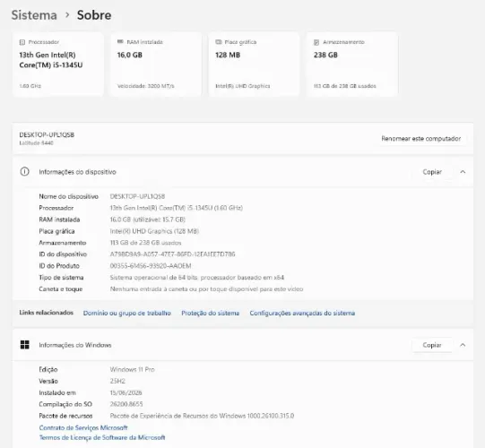Screen dimensions: 485x448
Task: Click the Nome do dispositivo value DESKTOP-UPL1QSB
Action: click(x=137, y=196)
